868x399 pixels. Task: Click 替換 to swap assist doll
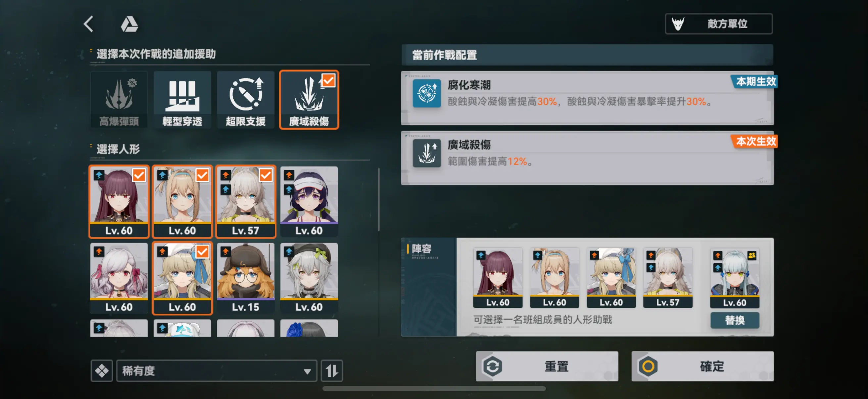click(735, 320)
